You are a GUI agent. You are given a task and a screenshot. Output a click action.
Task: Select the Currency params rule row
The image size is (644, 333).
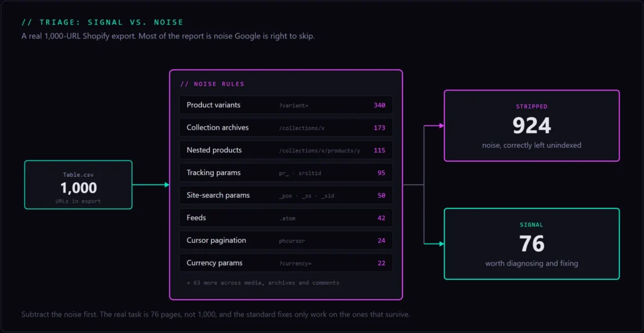(x=286, y=262)
